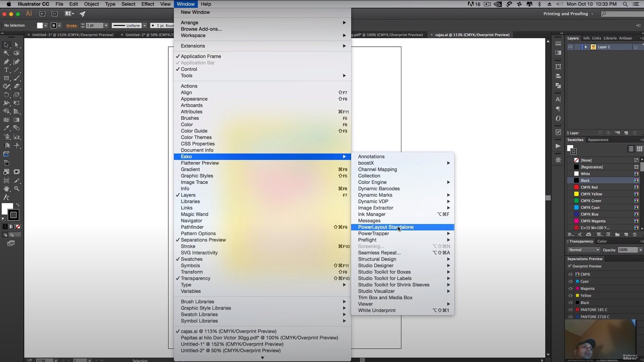Hide the Black separation
Viewport: 644px width, 362px height.
coord(571,303)
